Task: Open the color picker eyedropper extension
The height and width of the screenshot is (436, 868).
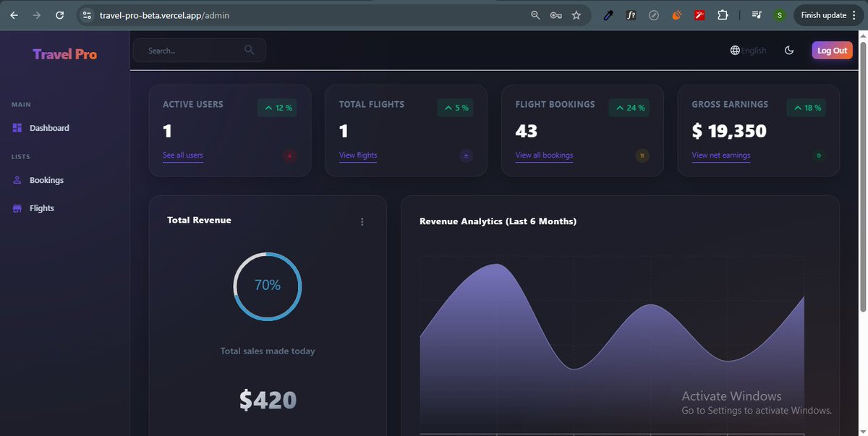Action: click(x=608, y=14)
